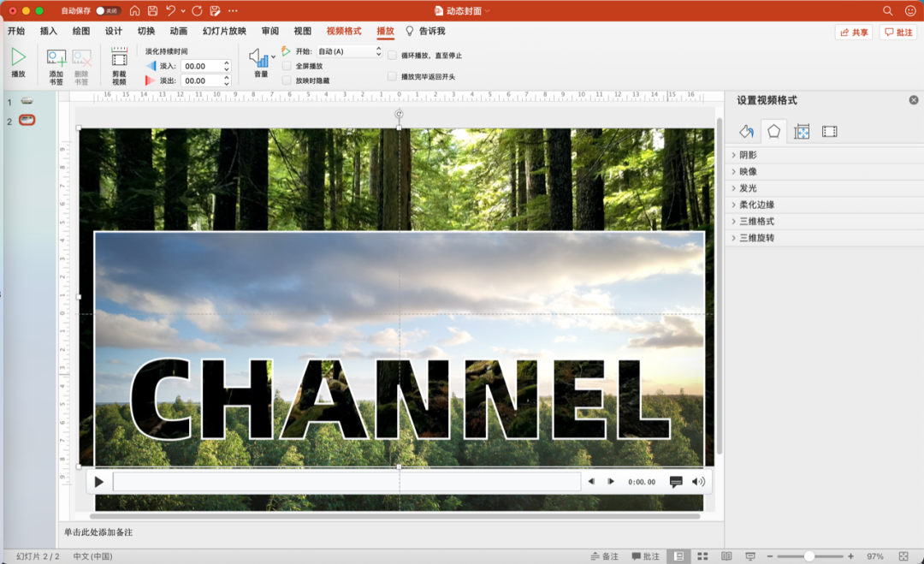Image resolution: width=924 pixels, height=564 pixels.
Task: Click the green Play (播放) icon in the ribbon
Action: 18,57
